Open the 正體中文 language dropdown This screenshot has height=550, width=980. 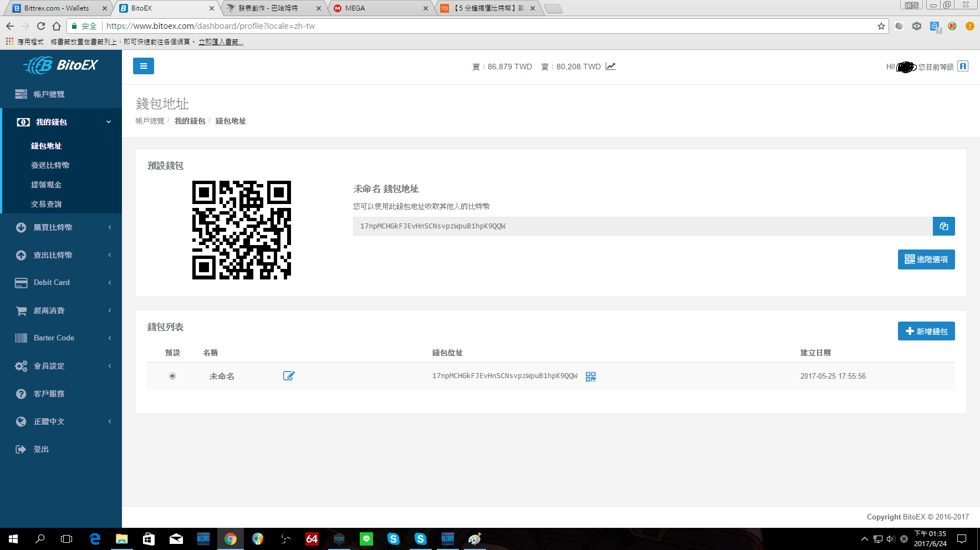tap(61, 421)
